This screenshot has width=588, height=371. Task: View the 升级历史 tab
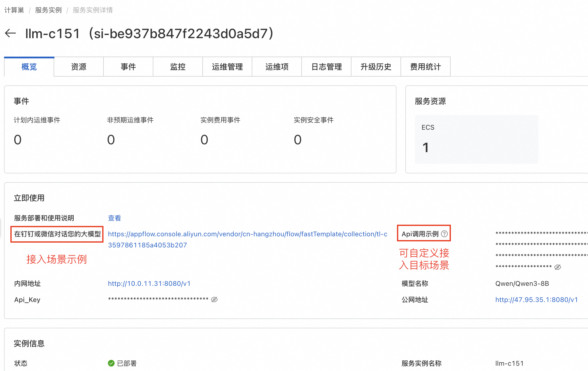point(376,67)
